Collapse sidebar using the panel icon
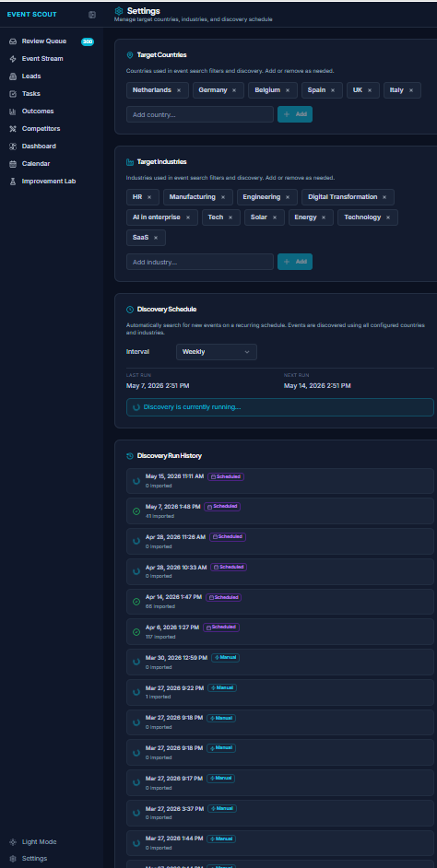This screenshot has width=437, height=868. tap(92, 15)
